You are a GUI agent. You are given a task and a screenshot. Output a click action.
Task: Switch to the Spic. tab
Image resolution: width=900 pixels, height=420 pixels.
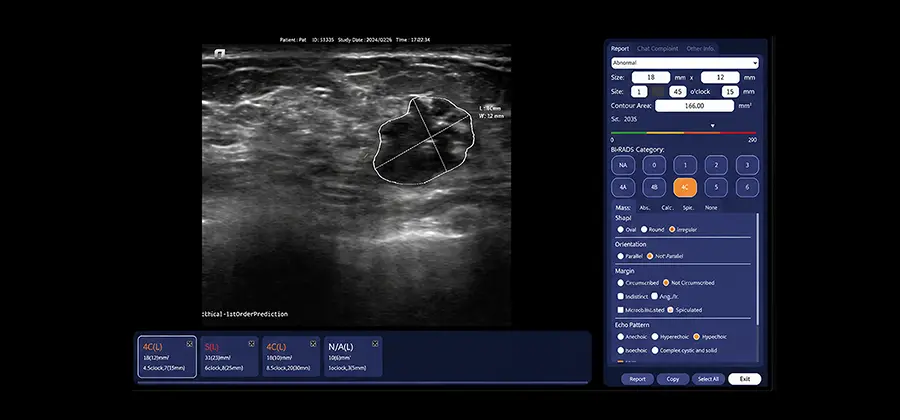688,208
